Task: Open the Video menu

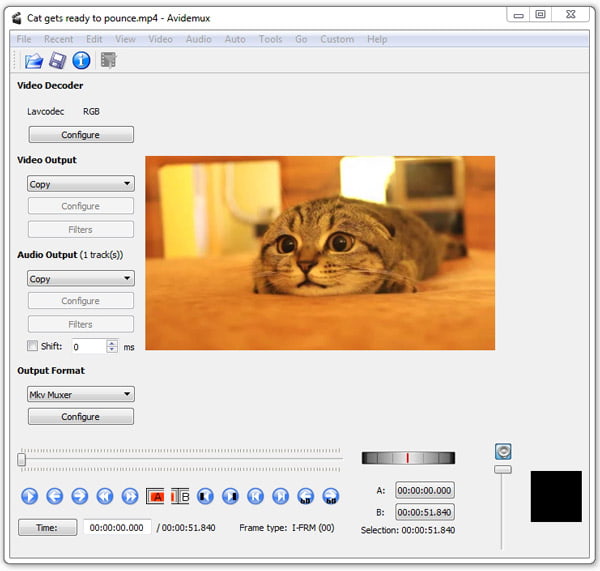Action: 160,39
